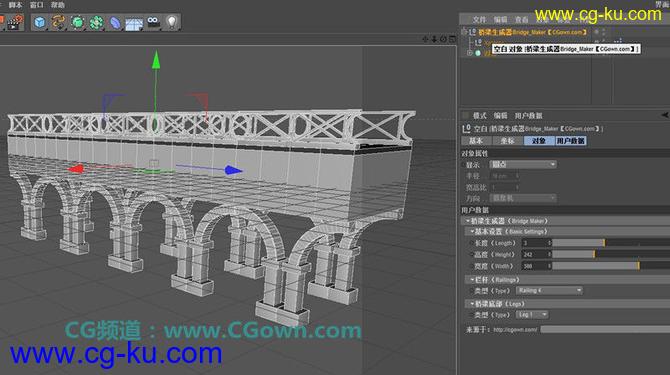The image size is (670, 375).
Task: Toggle the viewport layout maximize icon
Action: click(x=452, y=39)
